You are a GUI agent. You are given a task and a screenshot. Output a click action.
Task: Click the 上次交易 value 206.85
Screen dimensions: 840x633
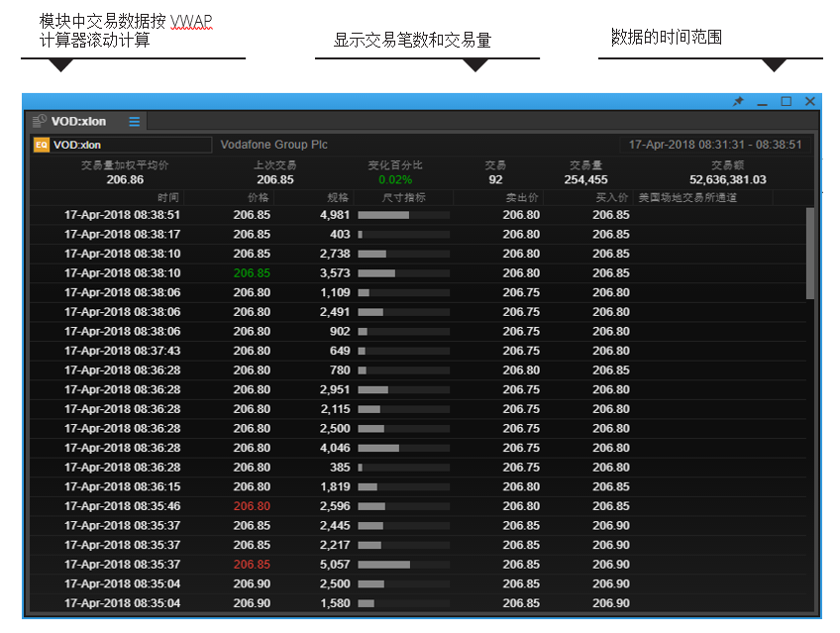click(275, 180)
